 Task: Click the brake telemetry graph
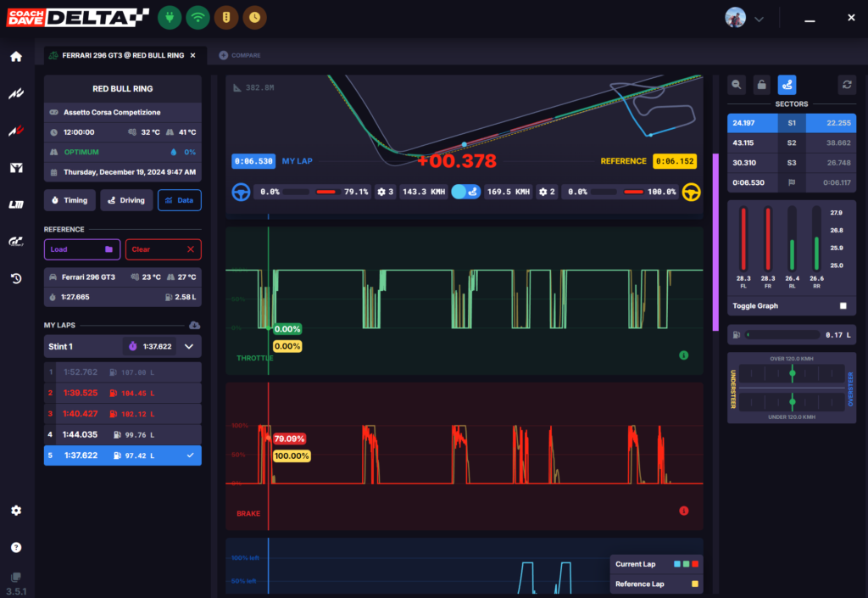pos(465,456)
